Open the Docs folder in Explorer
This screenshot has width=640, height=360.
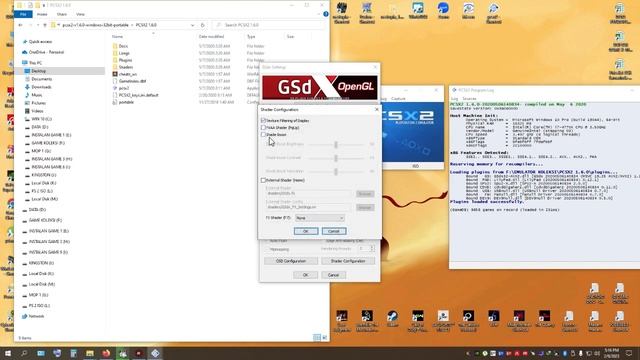tap(123, 46)
